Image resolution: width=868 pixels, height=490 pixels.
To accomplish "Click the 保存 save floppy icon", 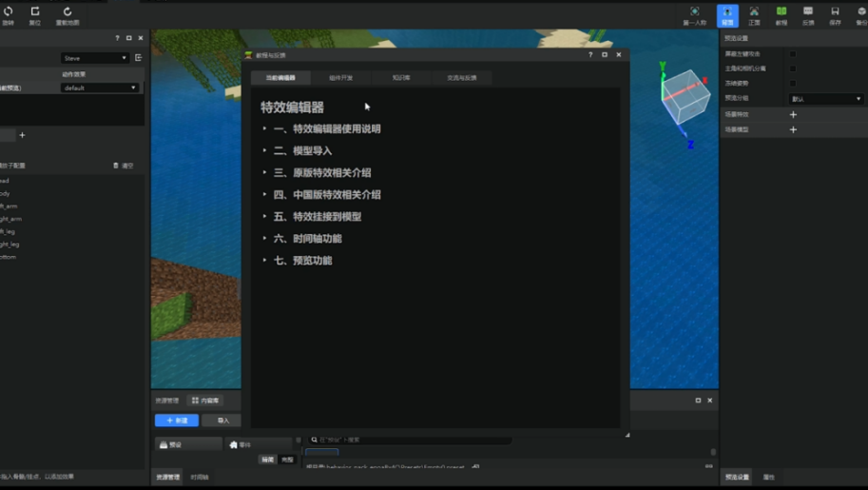I will click(835, 15).
